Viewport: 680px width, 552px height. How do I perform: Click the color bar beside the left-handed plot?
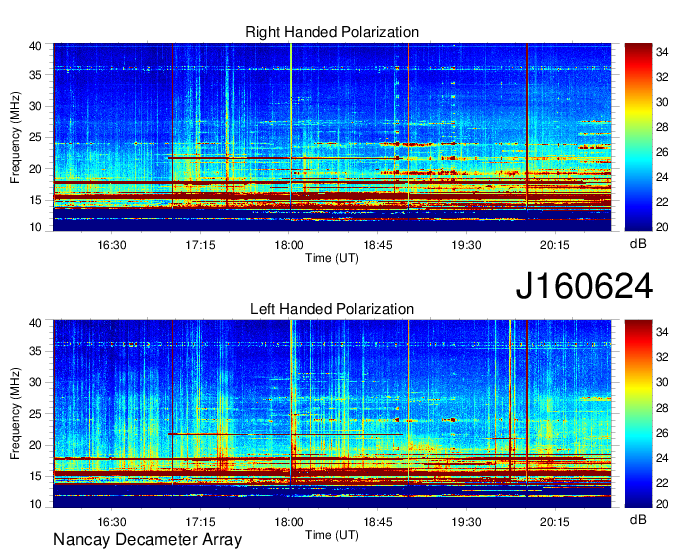[638, 414]
